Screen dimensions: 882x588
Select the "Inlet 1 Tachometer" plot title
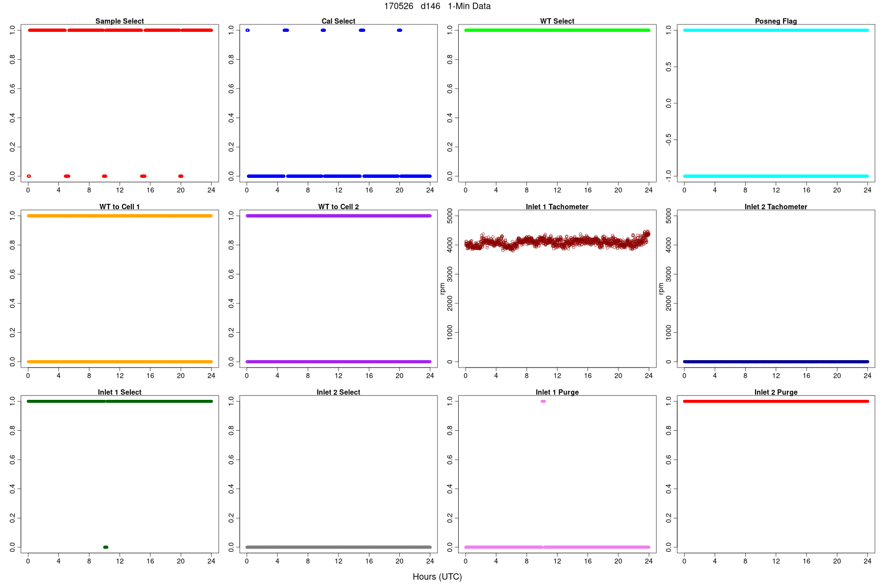pyautogui.click(x=557, y=207)
